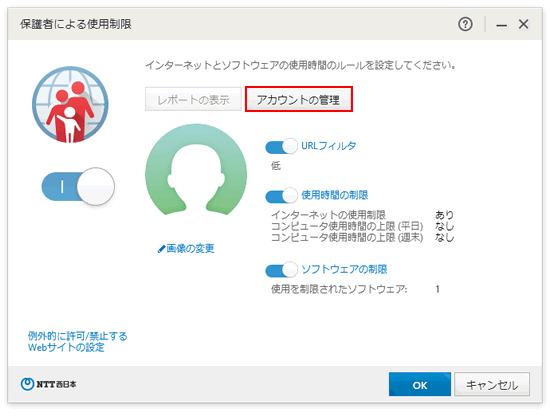The height and width of the screenshot is (417, 550).
Task: Open the ソフトウェアの制限 settings link
Action: pos(344,269)
